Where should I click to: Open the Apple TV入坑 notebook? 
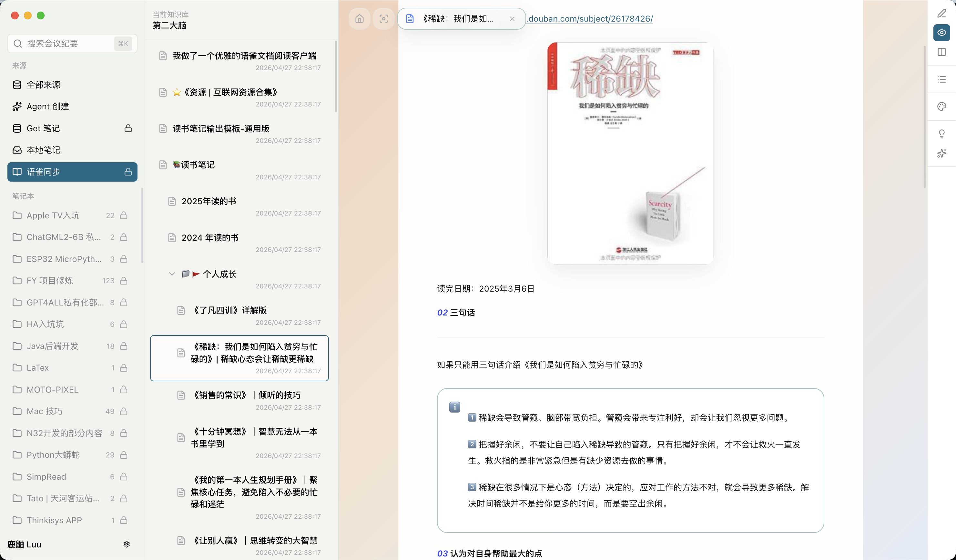(70, 215)
